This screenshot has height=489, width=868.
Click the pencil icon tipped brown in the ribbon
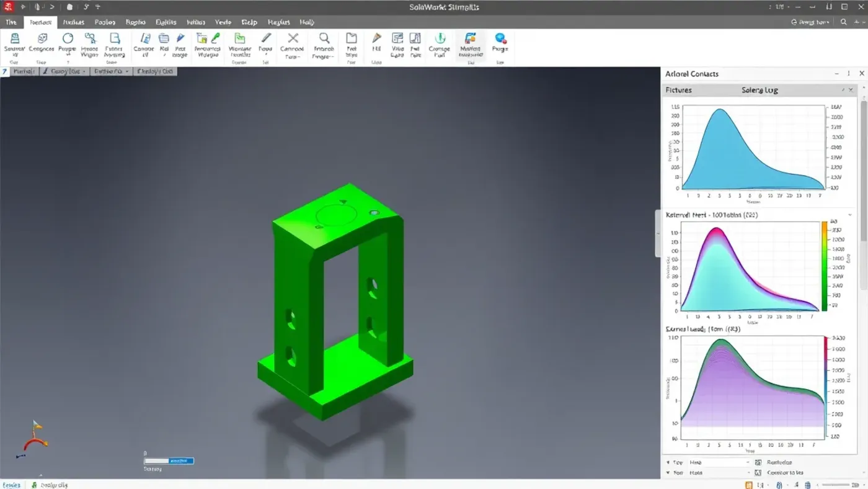(x=376, y=39)
